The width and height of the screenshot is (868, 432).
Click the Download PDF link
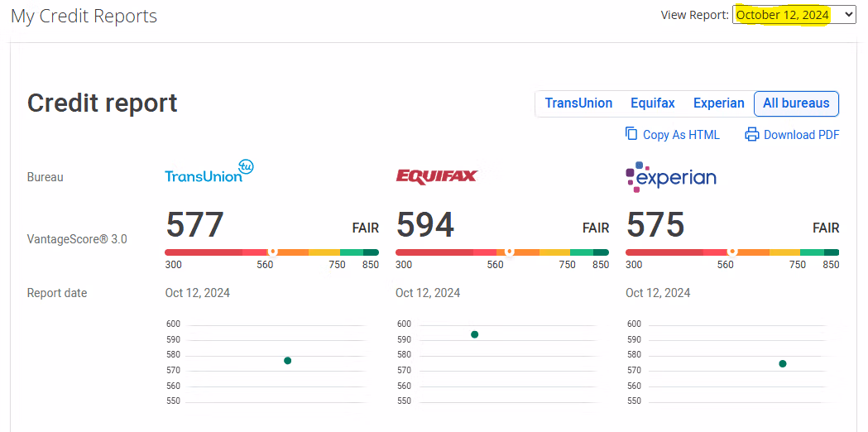(x=801, y=135)
